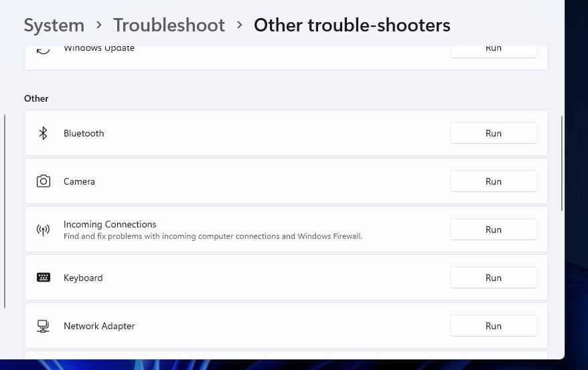This screenshot has height=370, width=588.
Task: Go to System in breadcrumb
Action: click(54, 25)
